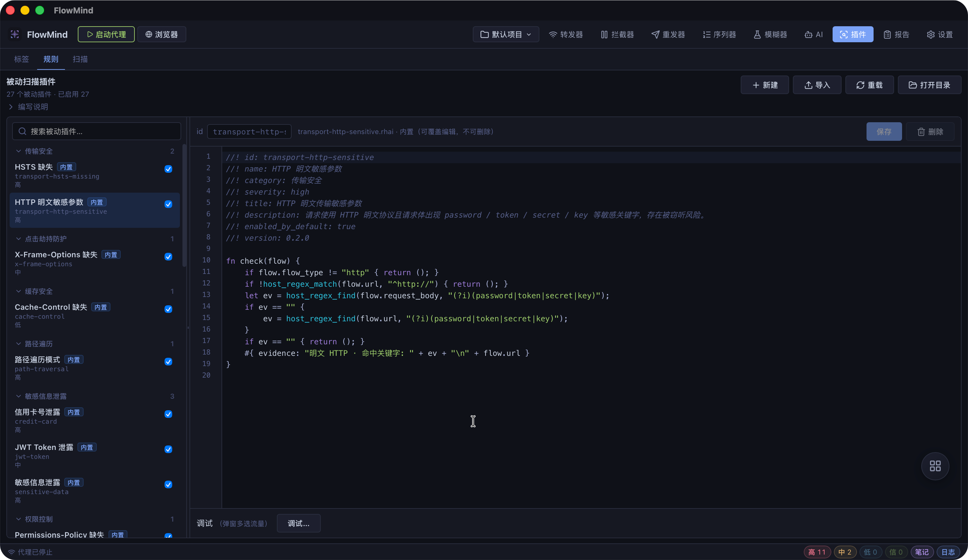Click the 高 11 severity badge
968x560 pixels.
[817, 552]
